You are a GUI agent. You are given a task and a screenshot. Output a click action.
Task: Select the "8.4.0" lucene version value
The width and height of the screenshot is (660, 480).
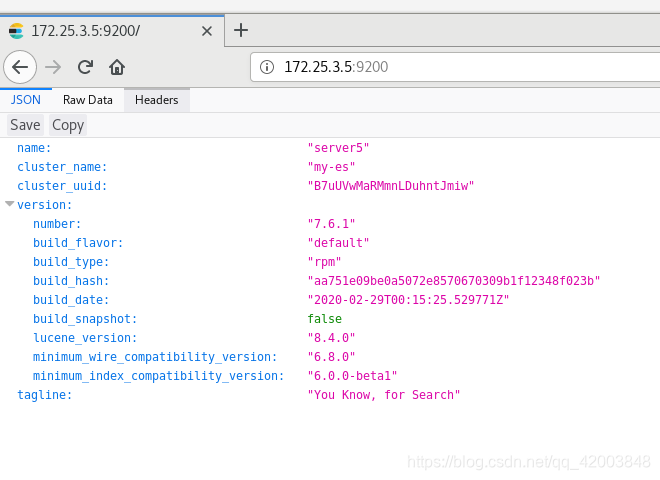click(331, 338)
